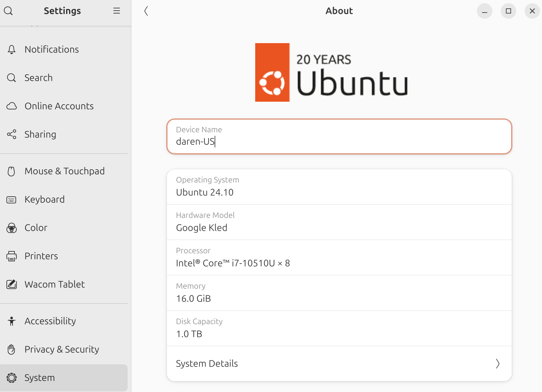Image resolution: width=542 pixels, height=392 pixels.
Task: Open the Settings search icon
Action: pyautogui.click(x=8, y=11)
